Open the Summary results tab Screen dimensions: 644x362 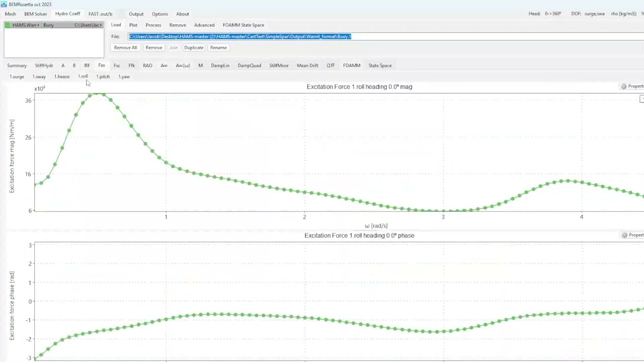(17, 66)
